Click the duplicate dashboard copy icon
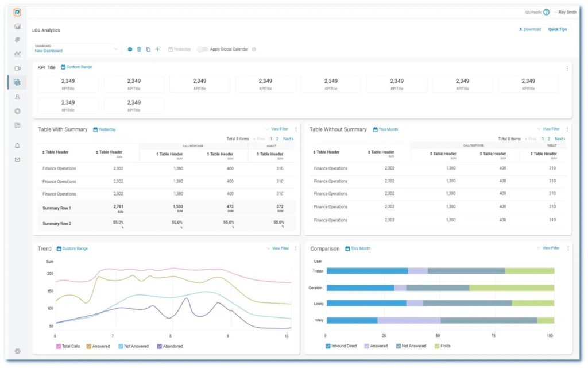This screenshot has width=588, height=368. [x=148, y=49]
